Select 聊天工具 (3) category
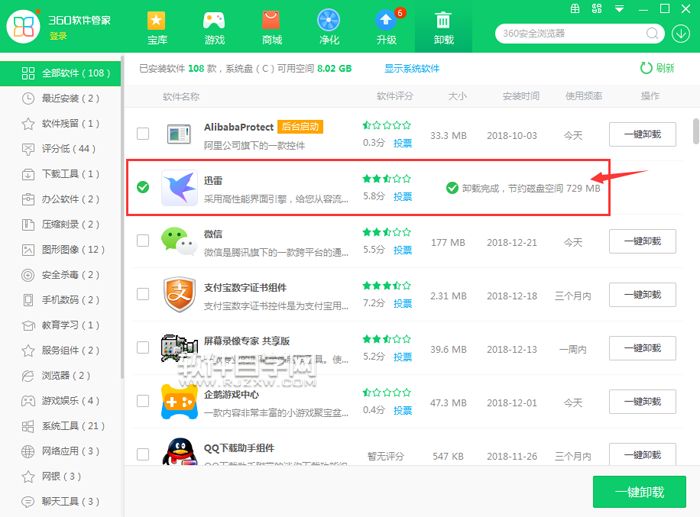This screenshot has height=517, width=700. 61,502
